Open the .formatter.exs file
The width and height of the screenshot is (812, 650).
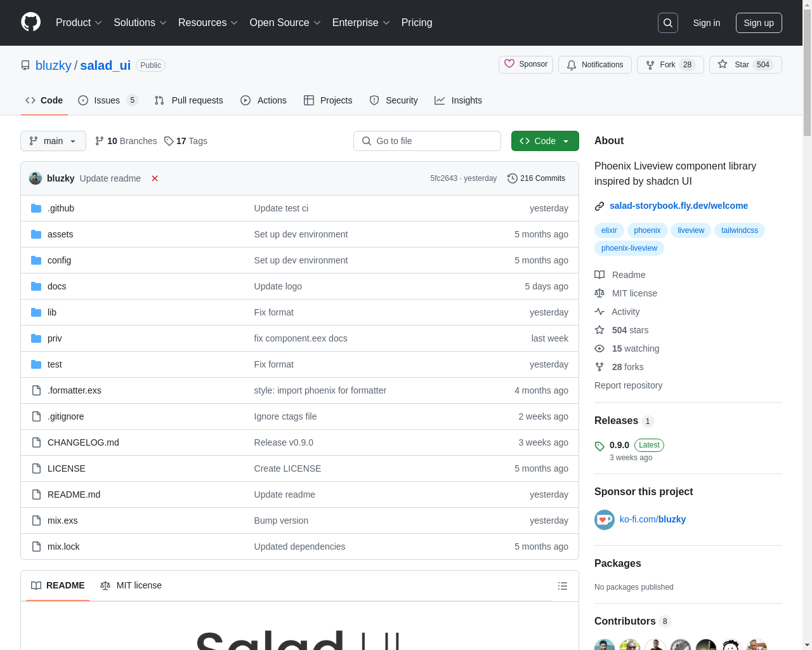point(74,390)
